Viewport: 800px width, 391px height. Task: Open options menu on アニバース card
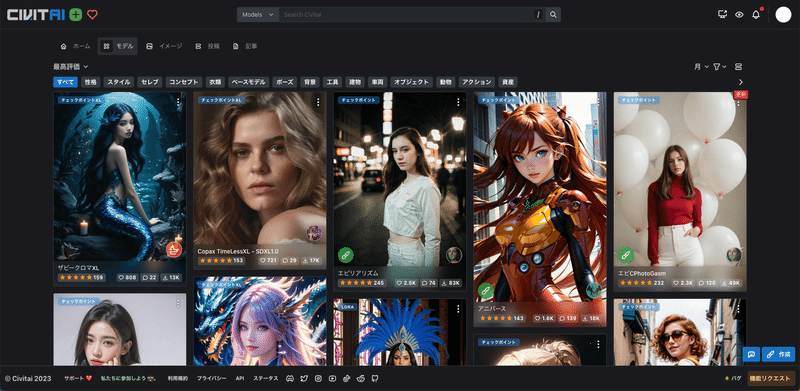click(x=598, y=102)
